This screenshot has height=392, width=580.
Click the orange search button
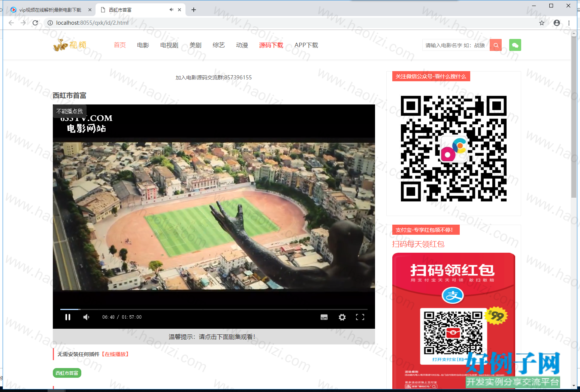(x=496, y=45)
